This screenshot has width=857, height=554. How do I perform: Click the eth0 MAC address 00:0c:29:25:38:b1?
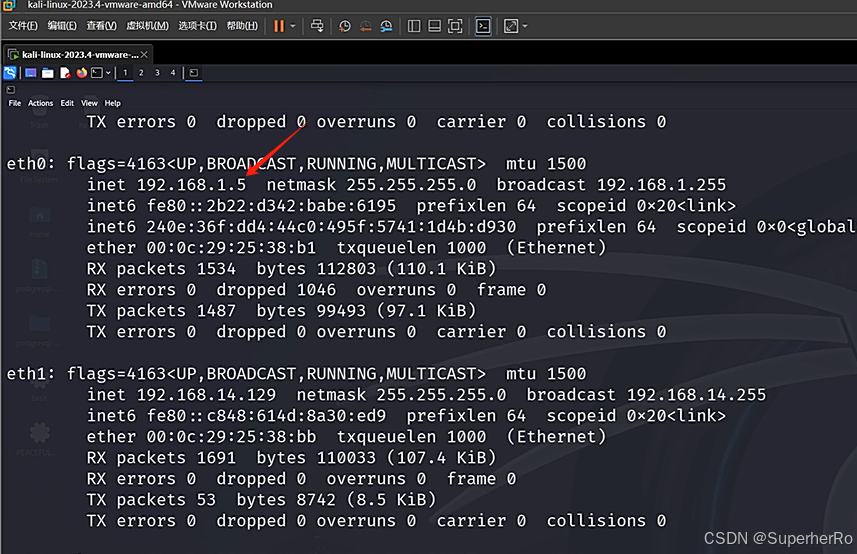[231, 248]
